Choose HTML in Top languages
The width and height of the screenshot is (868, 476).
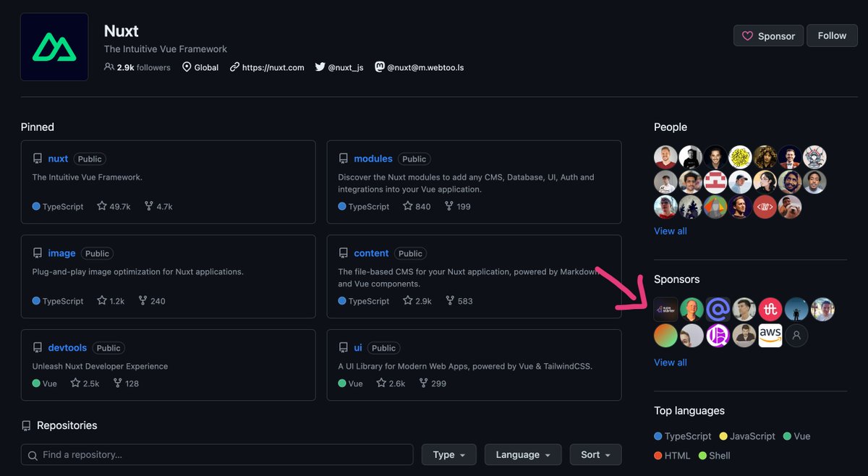click(676, 456)
